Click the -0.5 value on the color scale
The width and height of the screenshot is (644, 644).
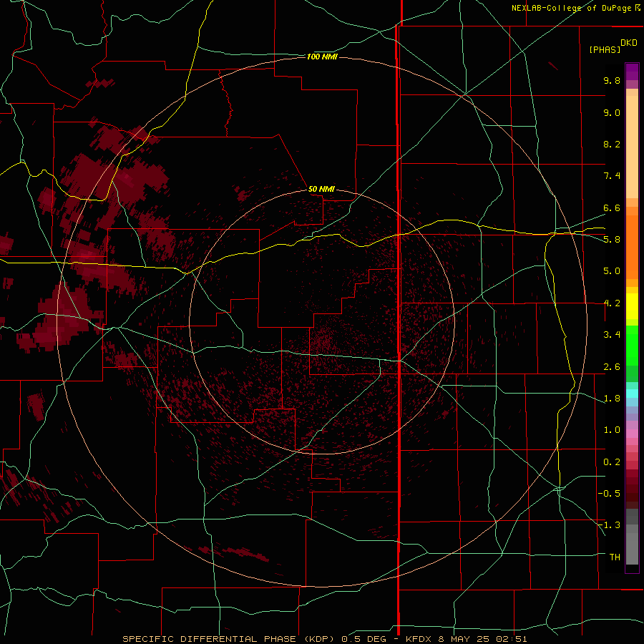(x=609, y=494)
